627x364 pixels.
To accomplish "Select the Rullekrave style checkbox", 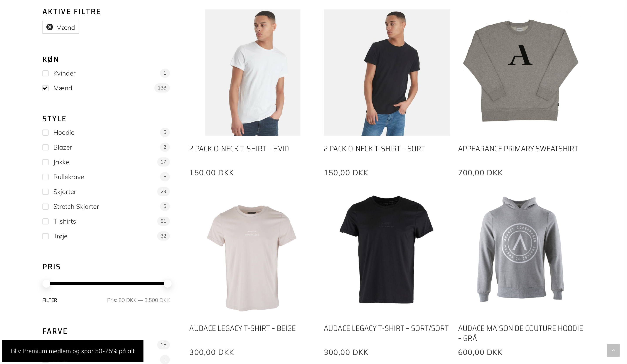I will [46, 177].
